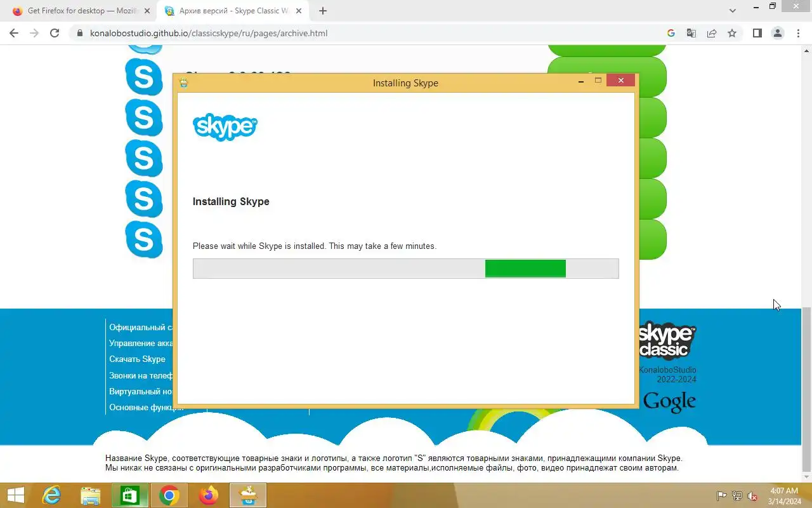Open File Explorer from the taskbar
The height and width of the screenshot is (508, 812).
click(91, 495)
